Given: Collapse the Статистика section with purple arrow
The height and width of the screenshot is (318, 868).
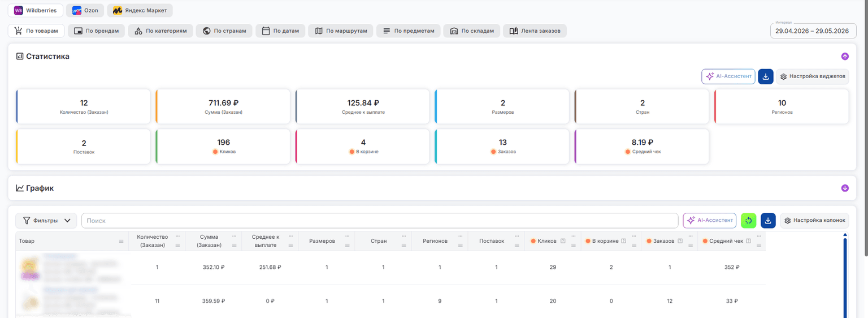Looking at the screenshot, I should tap(845, 56).
